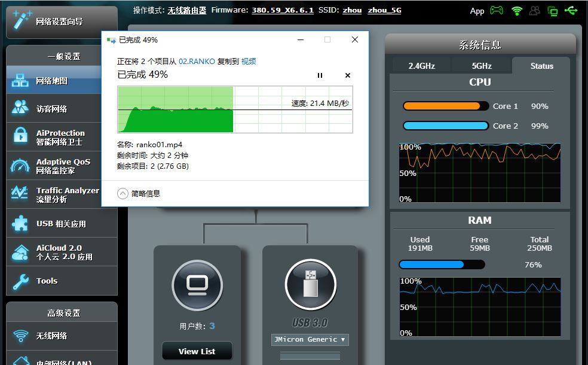Viewport: 588px width, 365px height.
Task: Open Adaptive QoS menu item
Action: coord(54,166)
